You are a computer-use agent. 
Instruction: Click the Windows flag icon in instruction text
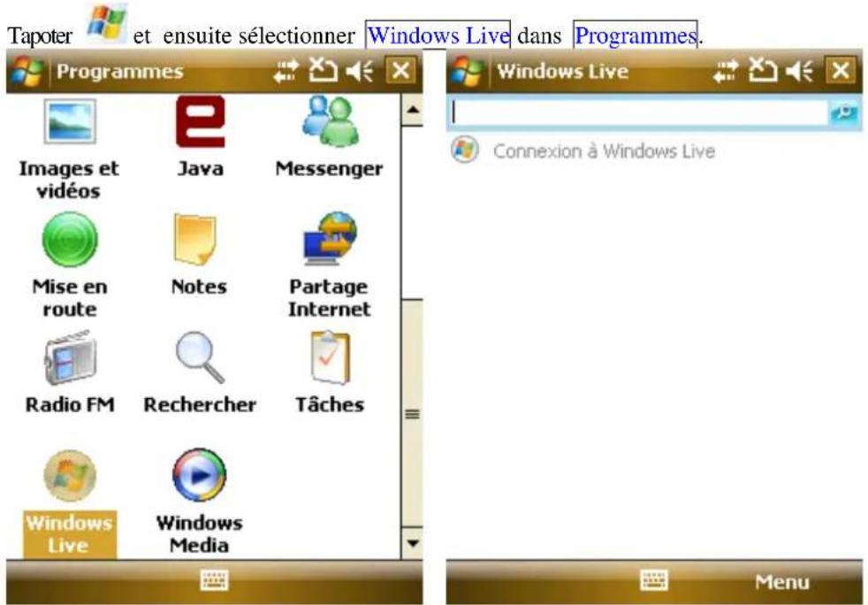click(107, 23)
